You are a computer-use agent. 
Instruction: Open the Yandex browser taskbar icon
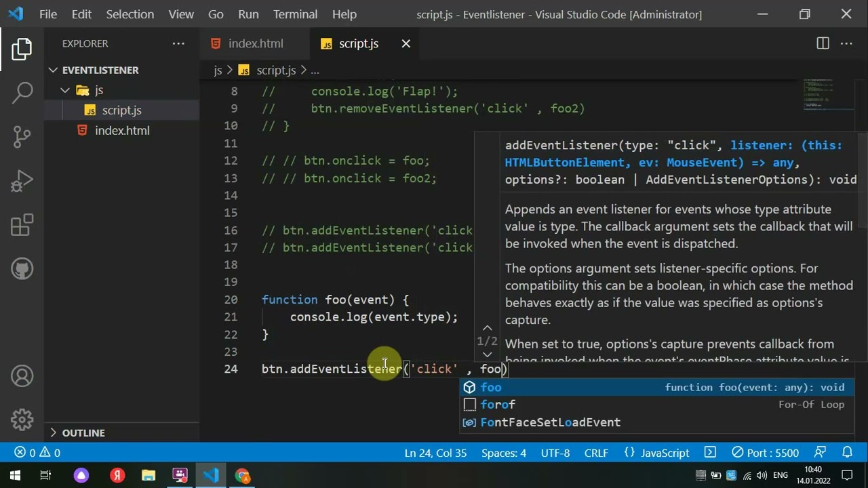pos(117,475)
